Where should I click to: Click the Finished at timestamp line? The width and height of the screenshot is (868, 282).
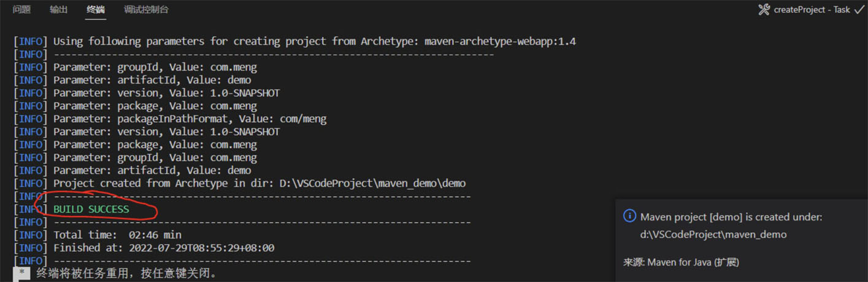click(x=164, y=248)
